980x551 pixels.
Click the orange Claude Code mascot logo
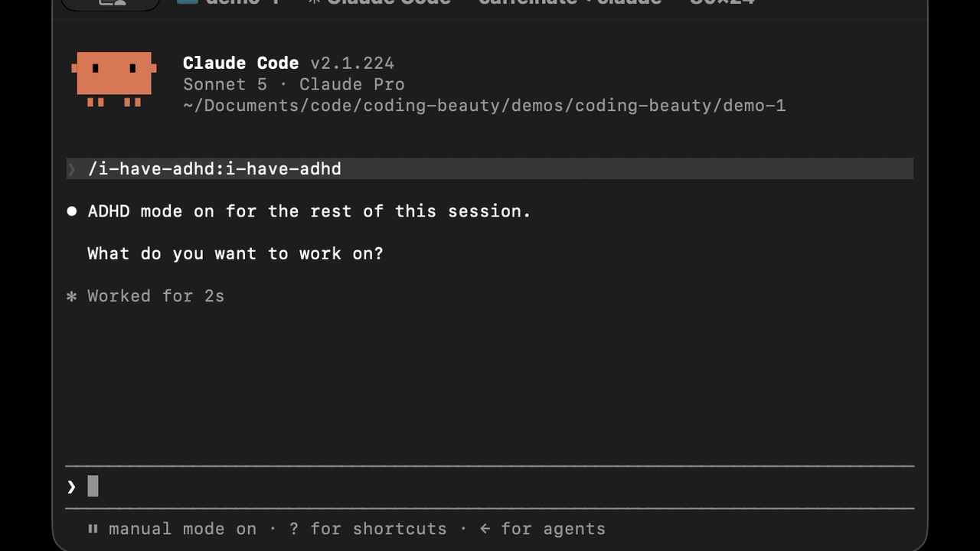click(x=114, y=79)
